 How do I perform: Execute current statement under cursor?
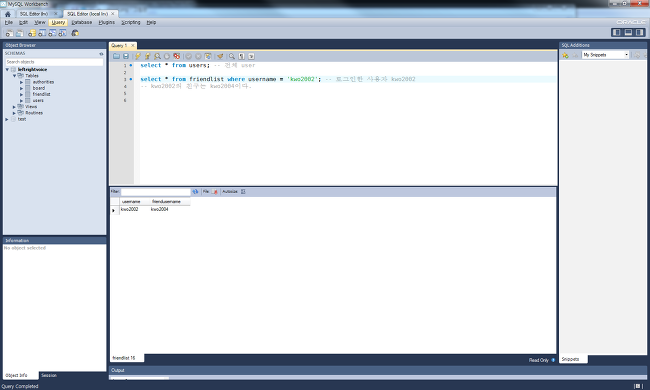[x=147, y=56]
